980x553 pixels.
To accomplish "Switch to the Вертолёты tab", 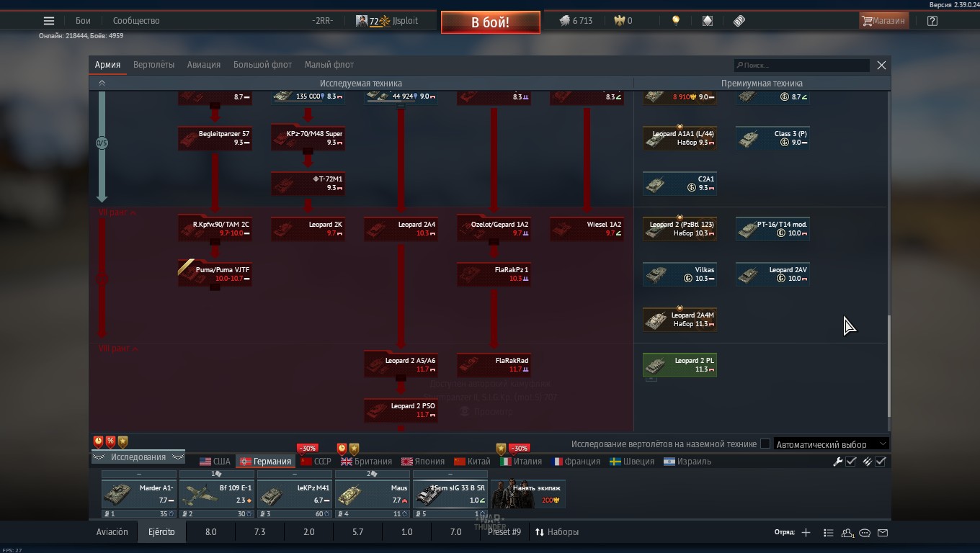I will pyautogui.click(x=154, y=65).
